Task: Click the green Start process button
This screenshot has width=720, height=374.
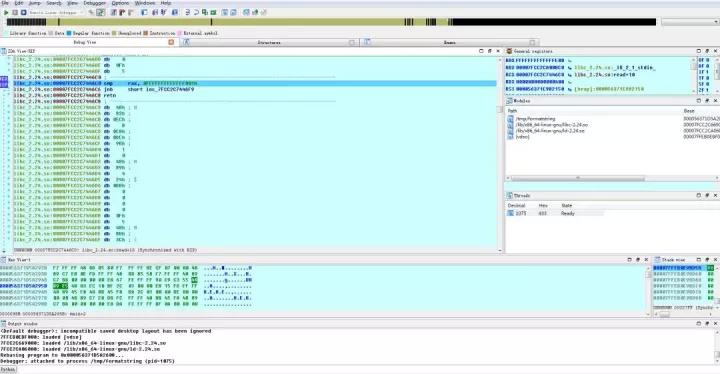Action: click(x=6, y=12)
